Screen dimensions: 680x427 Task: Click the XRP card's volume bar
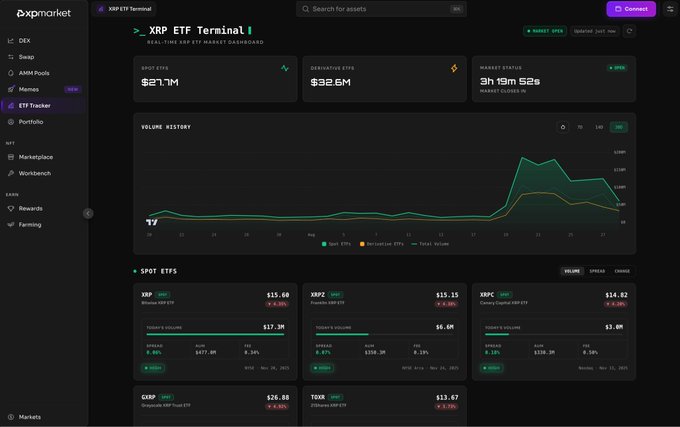[x=215, y=334]
